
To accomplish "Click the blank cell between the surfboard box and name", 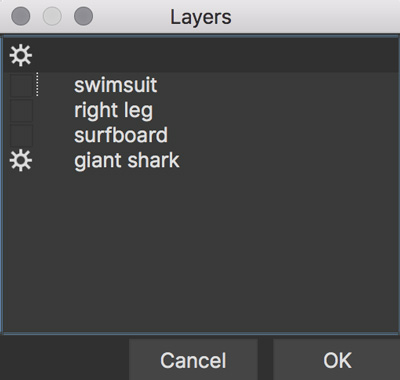I will pos(53,136).
